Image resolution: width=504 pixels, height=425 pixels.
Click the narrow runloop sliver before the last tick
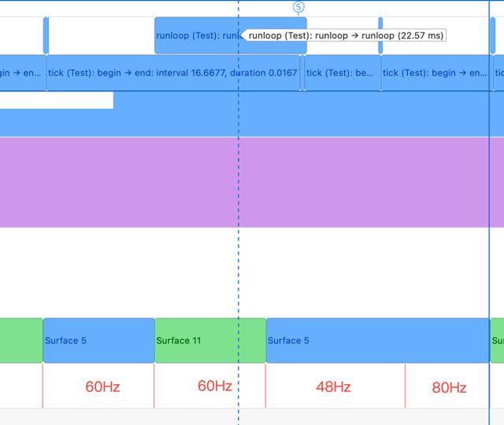[x=380, y=35]
